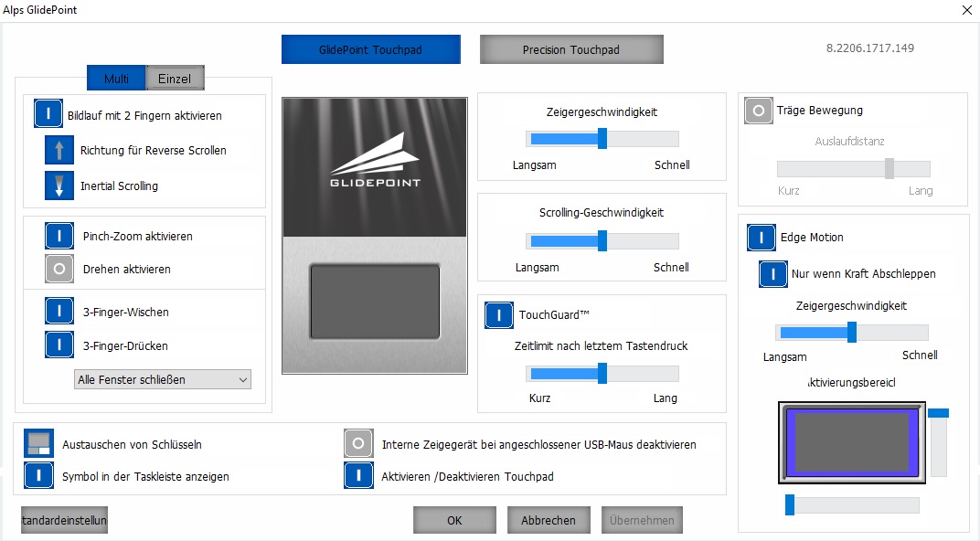Close the Alps GlidePoint window
980x541 pixels.
[x=966, y=10]
